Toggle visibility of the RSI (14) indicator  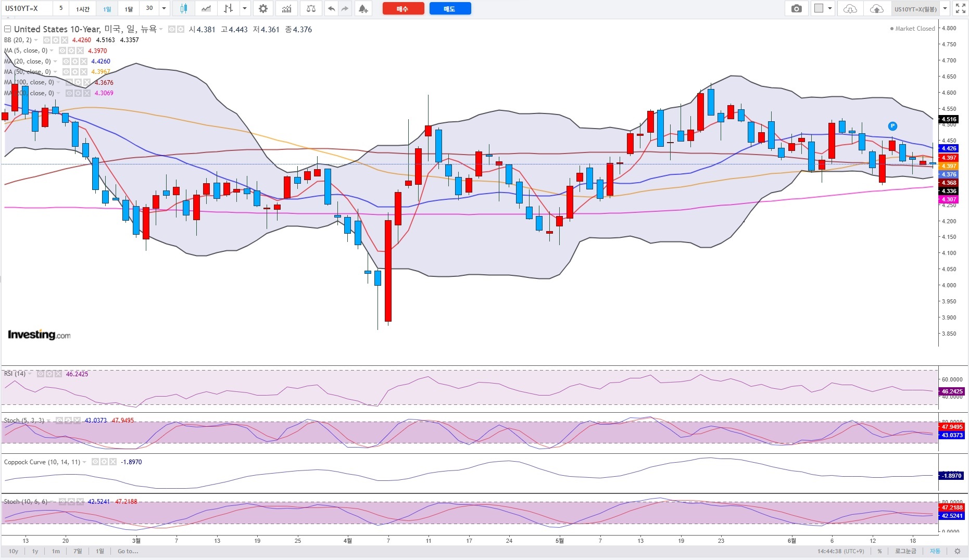(x=41, y=374)
